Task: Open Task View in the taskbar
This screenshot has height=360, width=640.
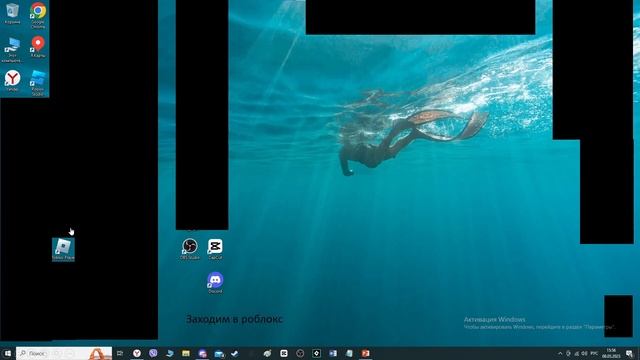Action: click(120, 353)
